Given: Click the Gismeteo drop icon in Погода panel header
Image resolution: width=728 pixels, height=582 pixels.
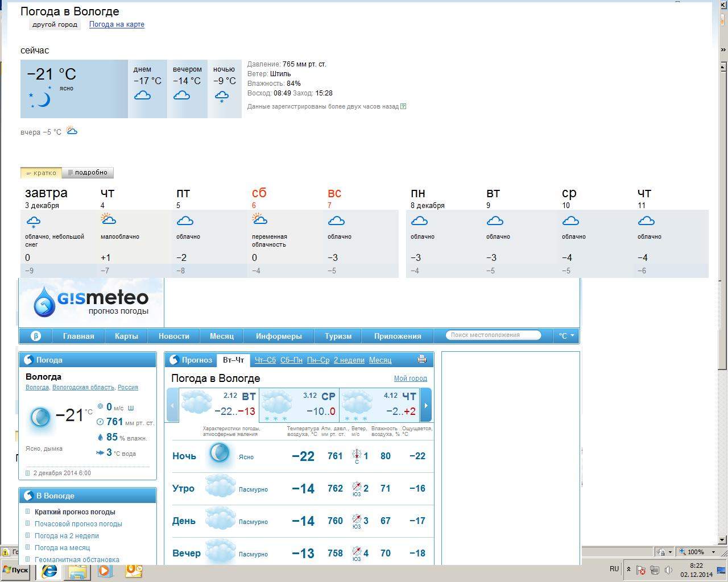Looking at the screenshot, I should click(28, 360).
